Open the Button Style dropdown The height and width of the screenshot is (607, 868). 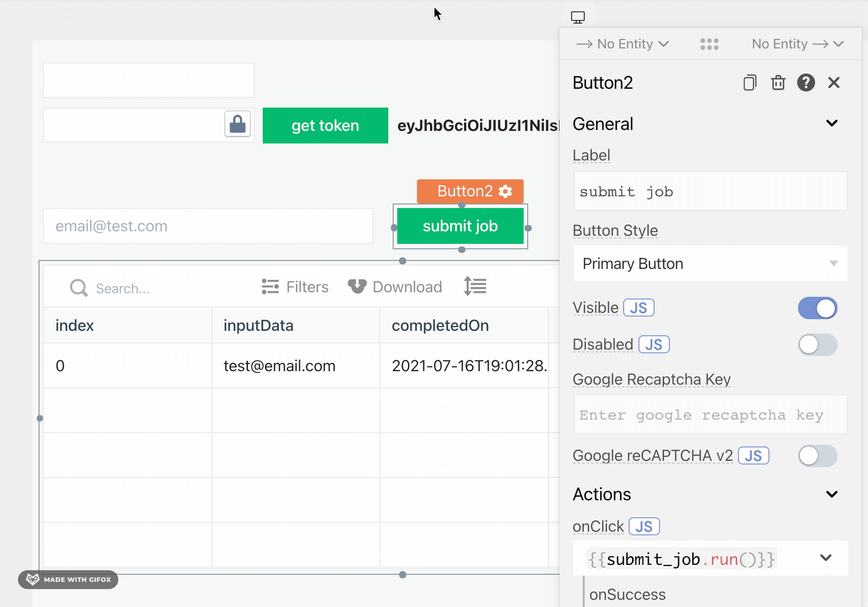(x=710, y=264)
